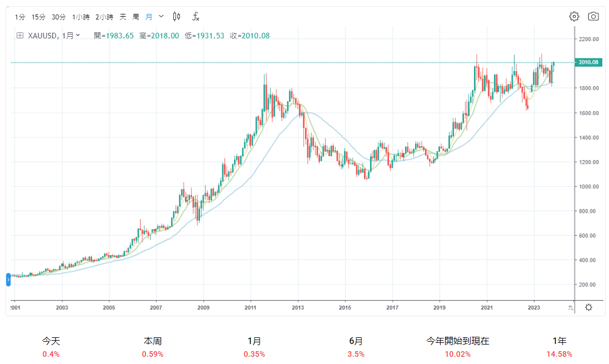This screenshot has height=364, width=609.
Task: Expand the timeframe dropdown chevron after 月
Action: click(161, 17)
